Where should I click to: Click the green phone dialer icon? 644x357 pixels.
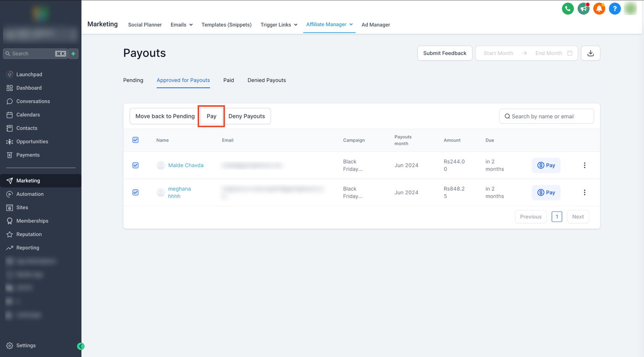click(x=568, y=8)
